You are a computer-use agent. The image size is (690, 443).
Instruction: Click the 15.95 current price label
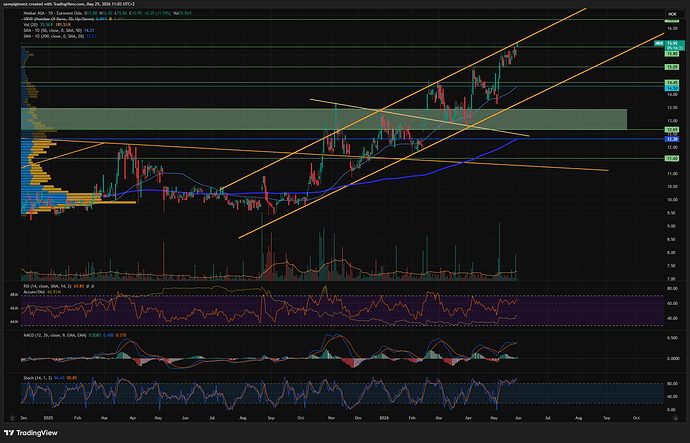click(x=672, y=44)
